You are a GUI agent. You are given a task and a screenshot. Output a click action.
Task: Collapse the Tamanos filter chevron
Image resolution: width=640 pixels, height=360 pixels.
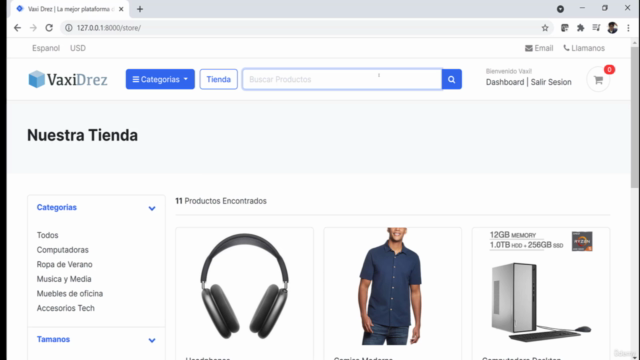coord(152,340)
